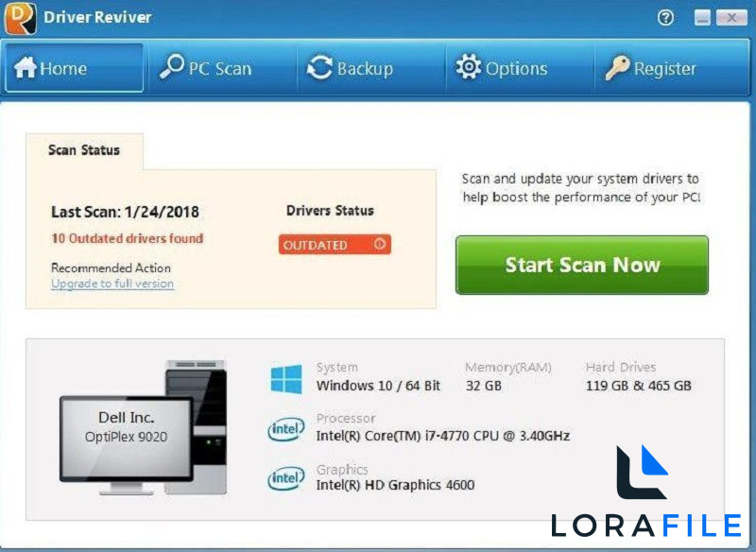Open the Home tab
Viewport: 756px width, 552px height.
75,67
